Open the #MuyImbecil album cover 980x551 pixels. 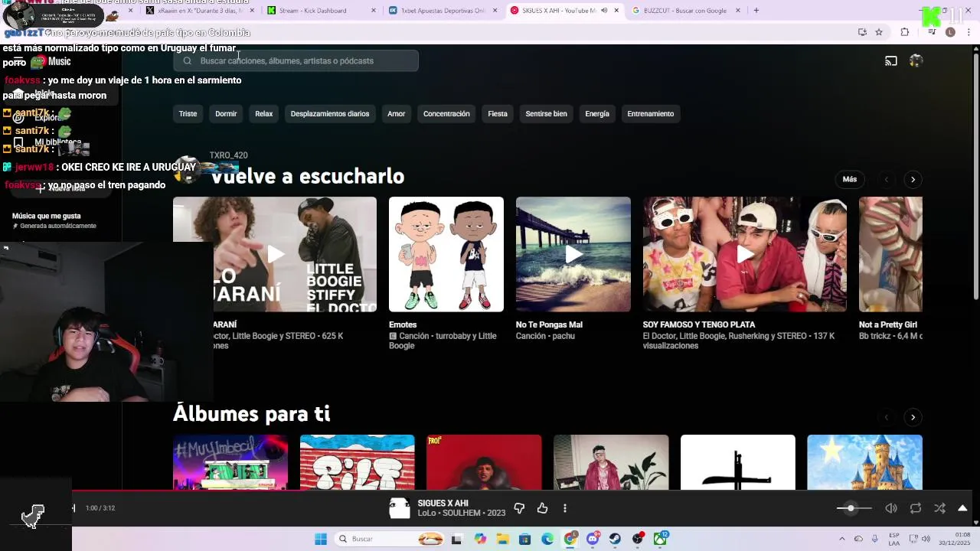click(x=230, y=462)
